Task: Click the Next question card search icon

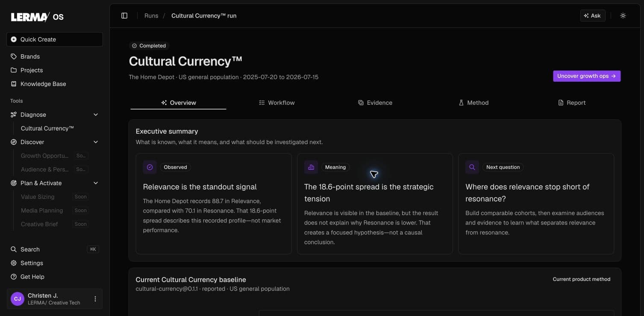Action: point(472,167)
